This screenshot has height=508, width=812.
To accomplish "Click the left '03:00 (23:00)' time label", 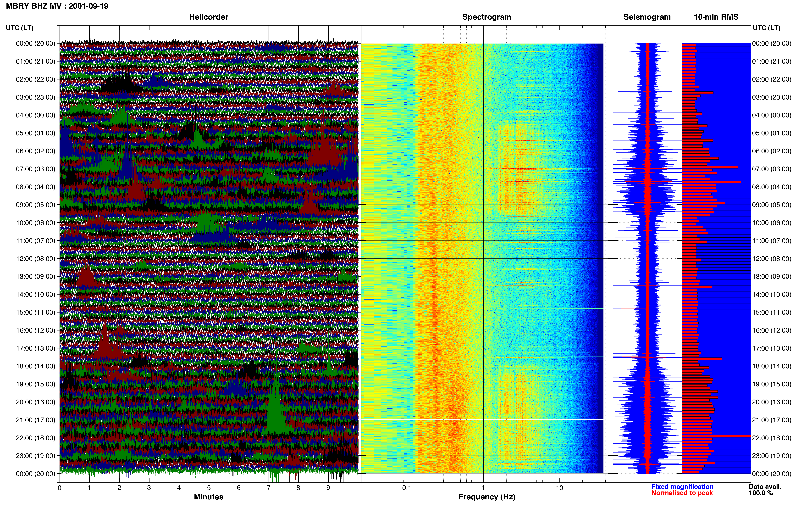I will (x=36, y=97).
